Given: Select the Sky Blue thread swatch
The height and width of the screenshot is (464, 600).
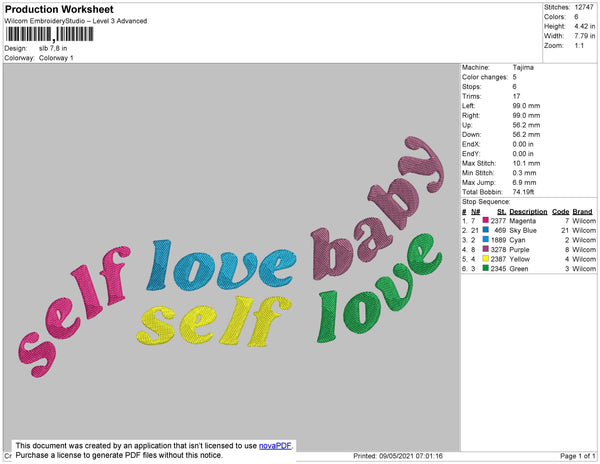Looking at the screenshot, I should point(486,231).
